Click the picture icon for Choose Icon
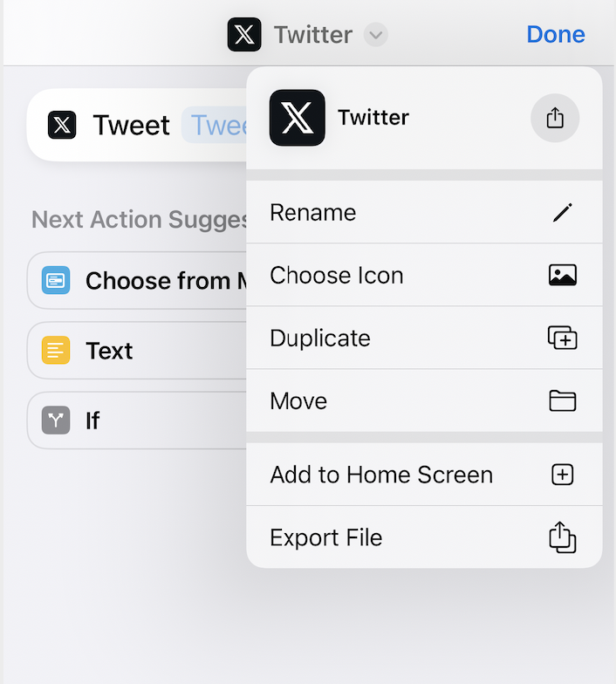Viewport: 616px width, 684px height. [x=563, y=276]
